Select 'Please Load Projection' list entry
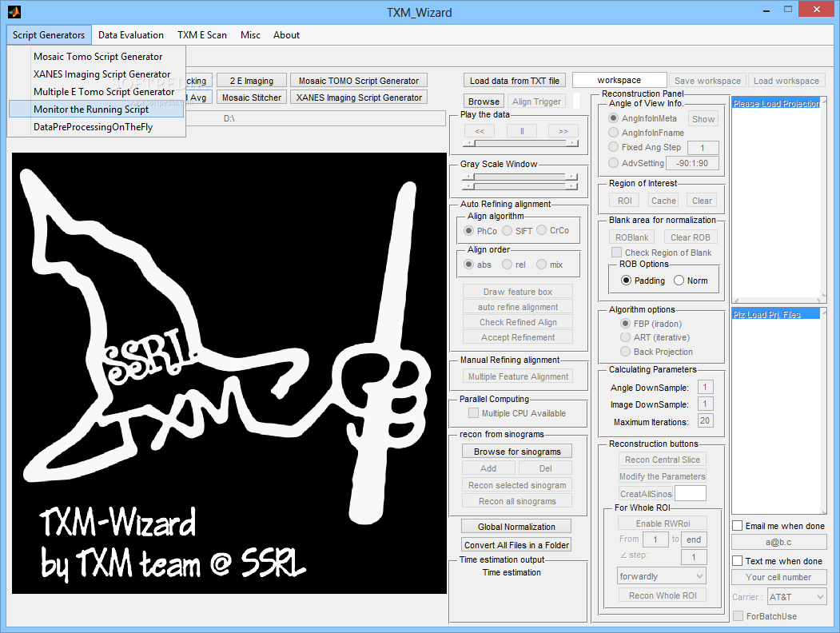This screenshot has height=633, width=840. click(x=776, y=103)
